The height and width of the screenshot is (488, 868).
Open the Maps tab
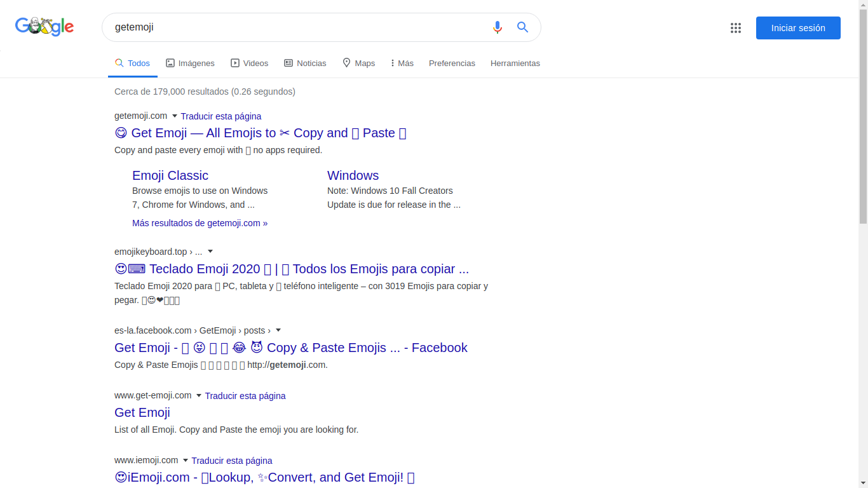pyautogui.click(x=358, y=63)
